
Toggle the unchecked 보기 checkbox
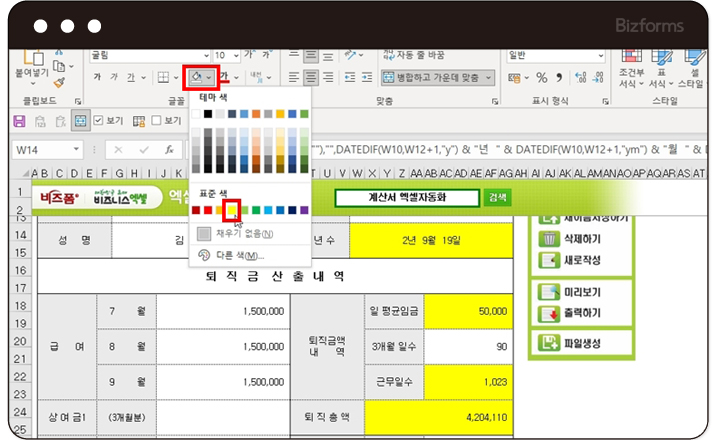coord(156,120)
